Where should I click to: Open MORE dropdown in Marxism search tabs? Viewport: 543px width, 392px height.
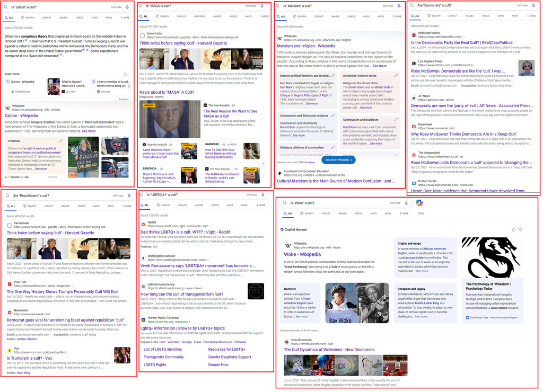(397, 16)
